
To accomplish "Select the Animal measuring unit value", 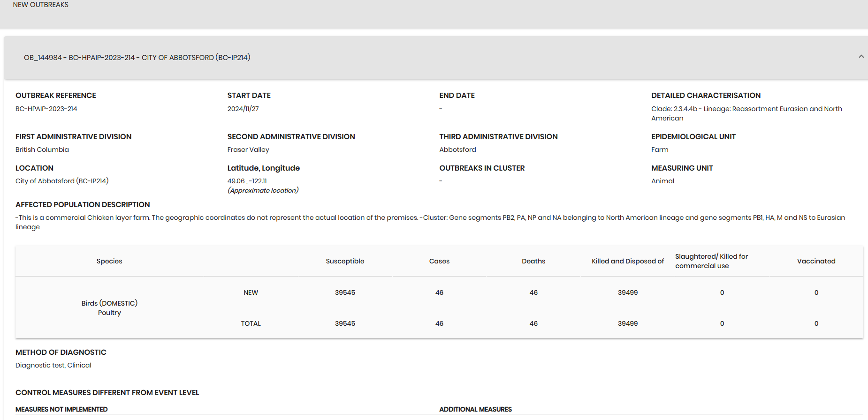I will (x=662, y=181).
